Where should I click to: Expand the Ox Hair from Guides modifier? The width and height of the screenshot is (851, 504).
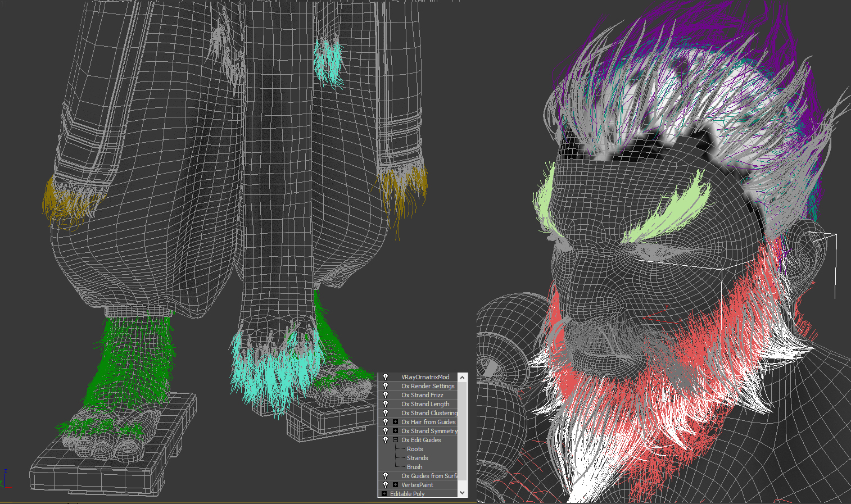395,422
